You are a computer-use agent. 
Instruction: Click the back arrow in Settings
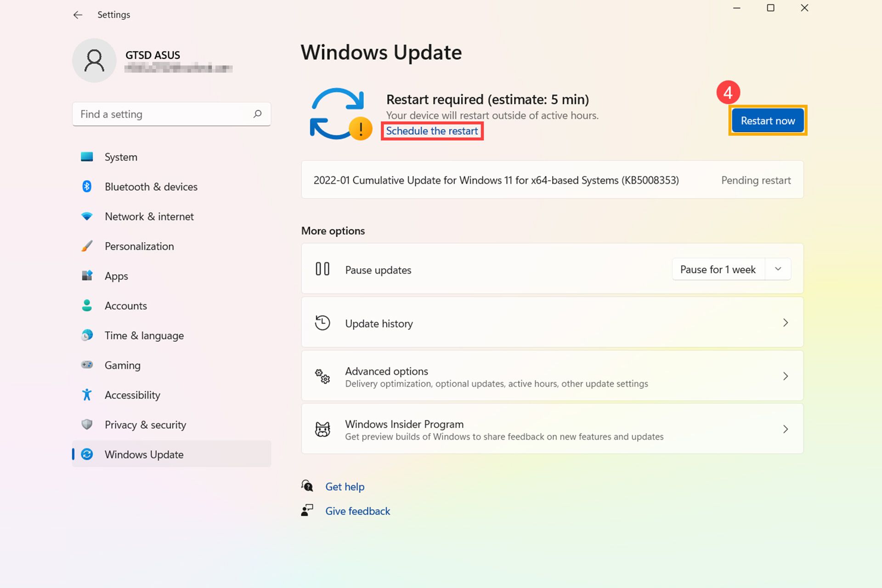[x=78, y=15]
